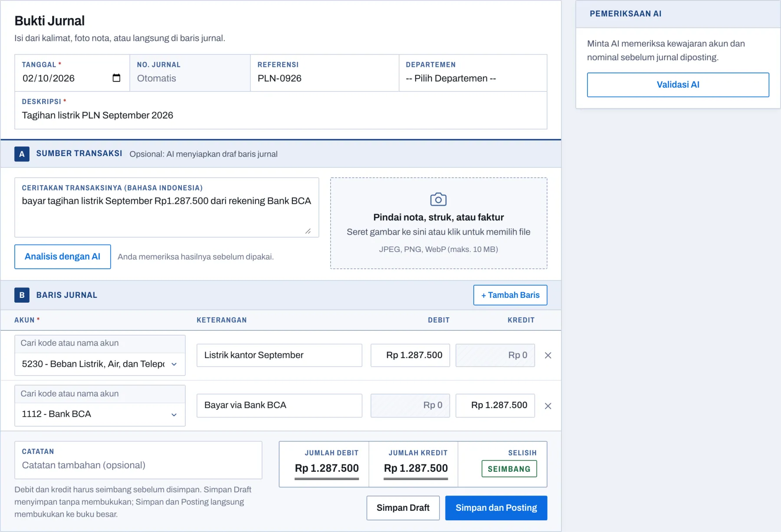The height and width of the screenshot is (532, 781).
Task: Remove the Bayar via Bank BCA journal row
Action: click(x=548, y=406)
